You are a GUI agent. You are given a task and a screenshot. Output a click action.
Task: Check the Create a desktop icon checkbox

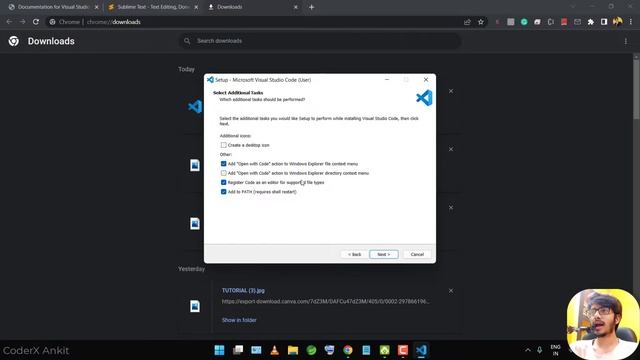pyautogui.click(x=223, y=145)
